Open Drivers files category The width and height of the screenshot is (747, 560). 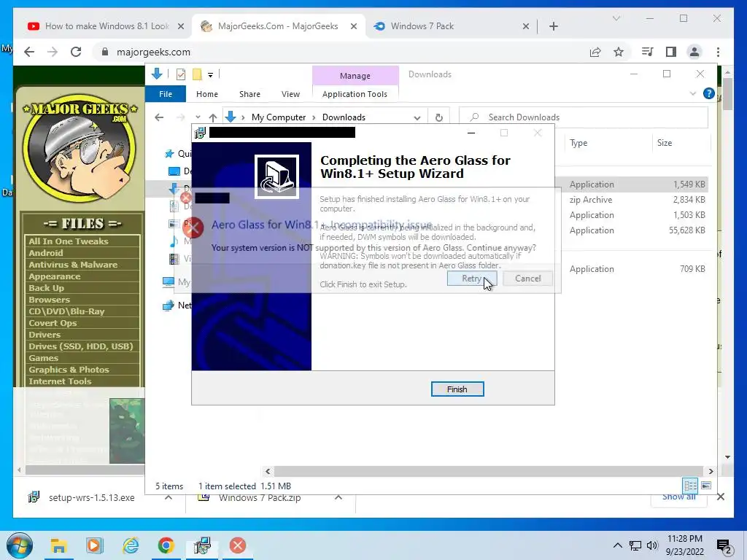coord(44,334)
